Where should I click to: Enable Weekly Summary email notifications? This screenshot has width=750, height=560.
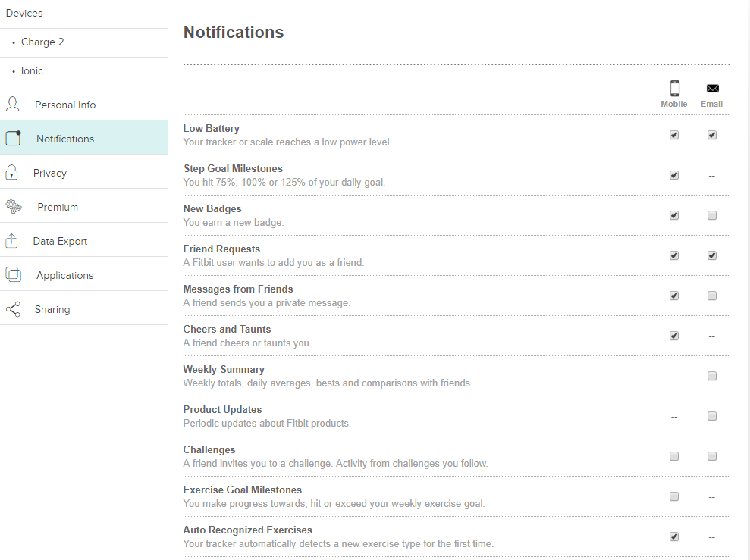pos(711,376)
